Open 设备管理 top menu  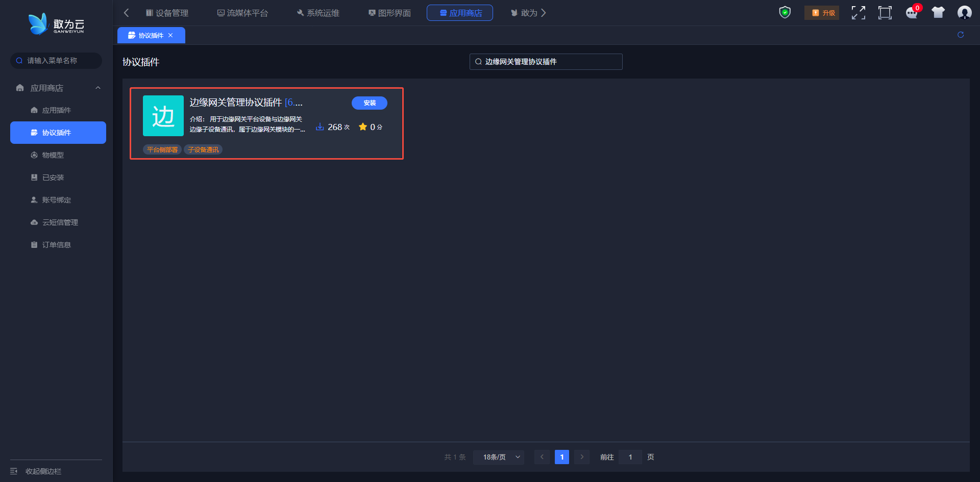(x=167, y=13)
